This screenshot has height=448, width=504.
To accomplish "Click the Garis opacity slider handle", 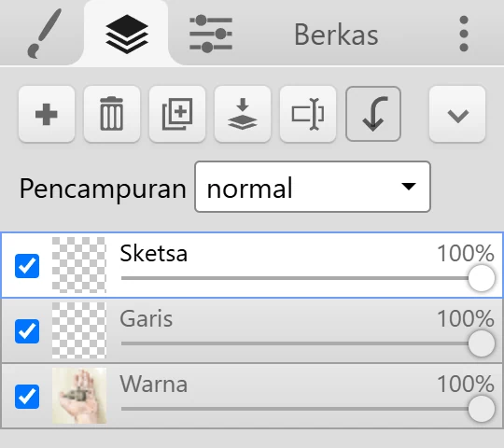I will coord(482,343).
